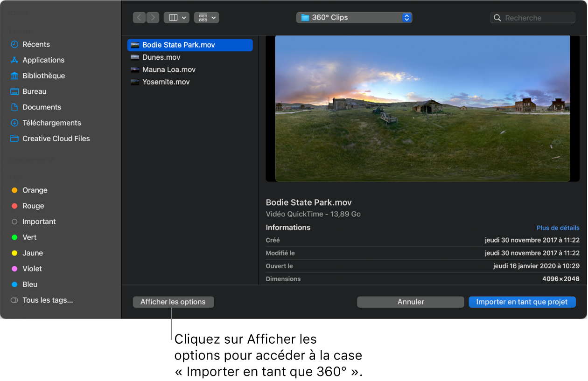Navigate back with the back arrow

139,17
